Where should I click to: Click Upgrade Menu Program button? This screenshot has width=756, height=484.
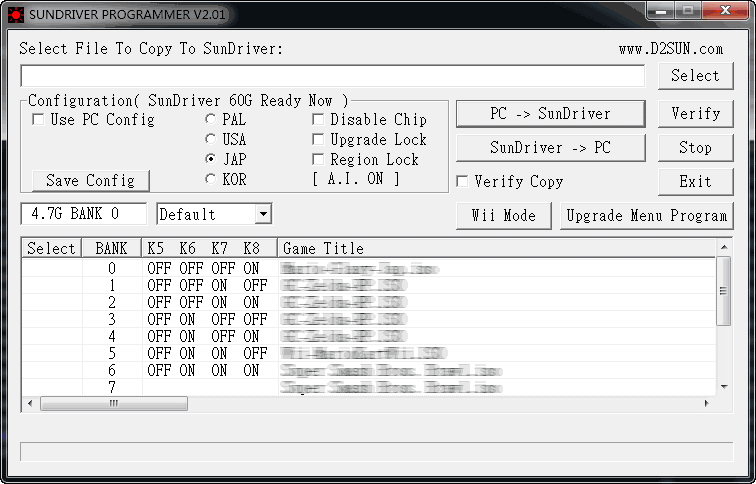click(x=647, y=215)
